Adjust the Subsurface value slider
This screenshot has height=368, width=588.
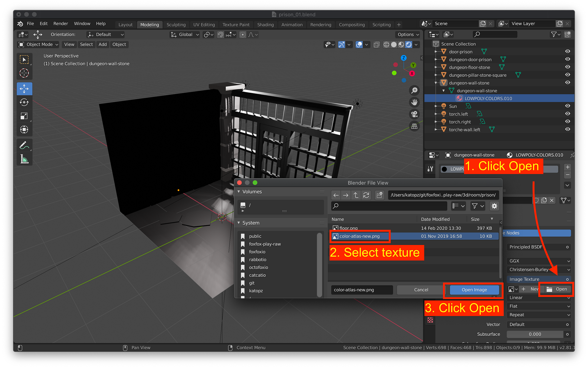535,334
